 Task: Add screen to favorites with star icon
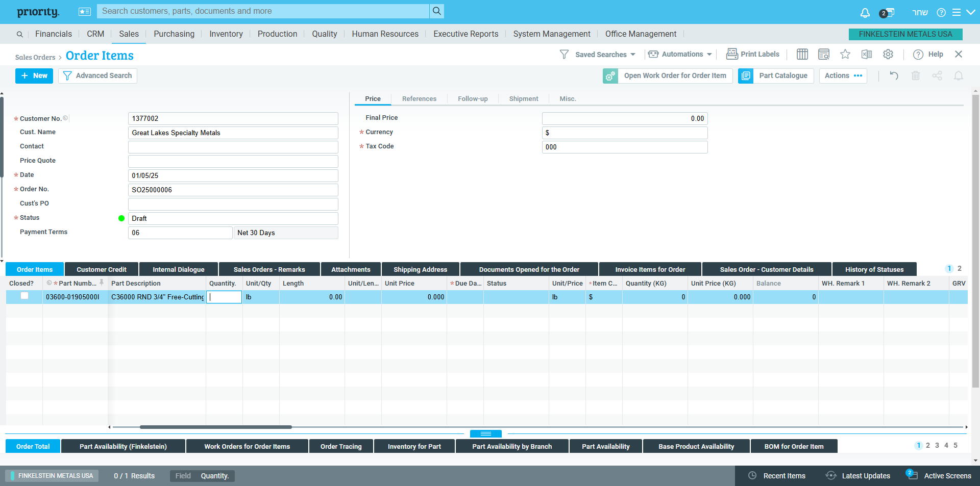coord(845,54)
